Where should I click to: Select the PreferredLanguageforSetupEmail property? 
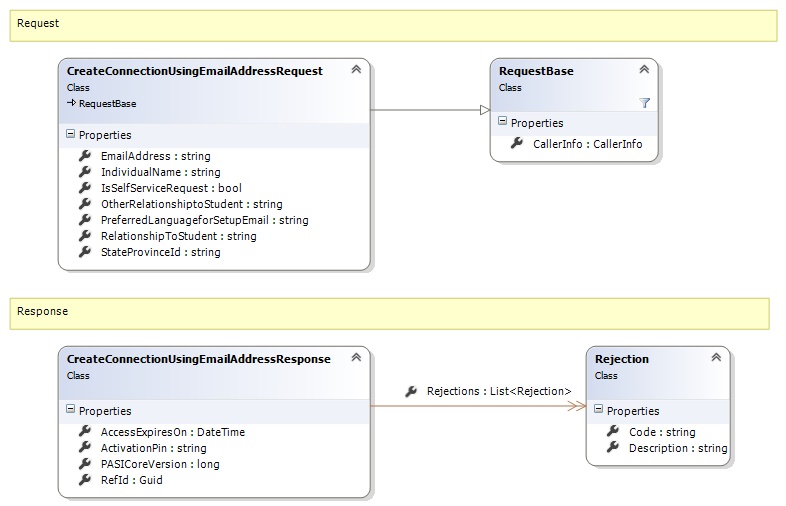[204, 220]
